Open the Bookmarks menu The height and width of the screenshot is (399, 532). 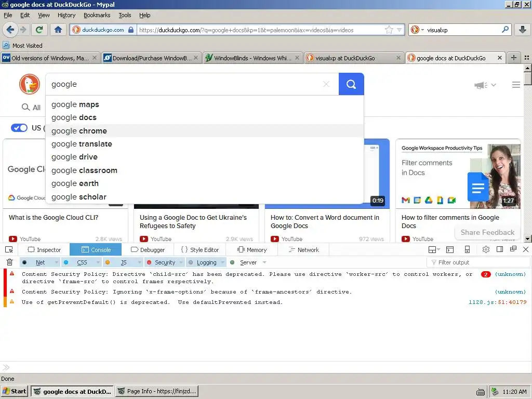pyautogui.click(x=97, y=15)
